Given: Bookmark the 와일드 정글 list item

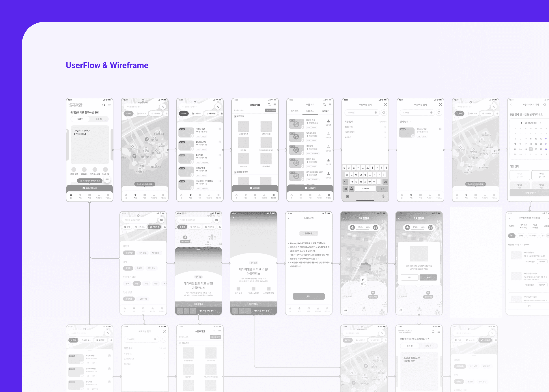Looking at the screenshot, I should pos(220,129).
